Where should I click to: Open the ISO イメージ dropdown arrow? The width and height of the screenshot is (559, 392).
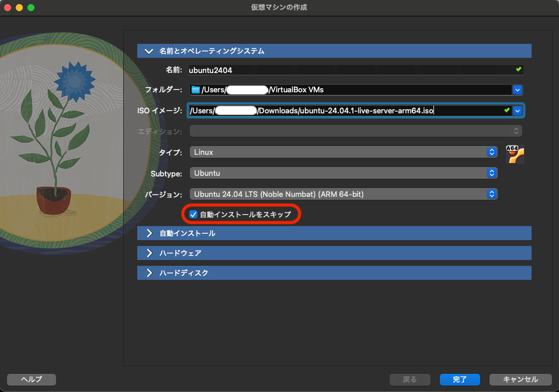tap(518, 111)
